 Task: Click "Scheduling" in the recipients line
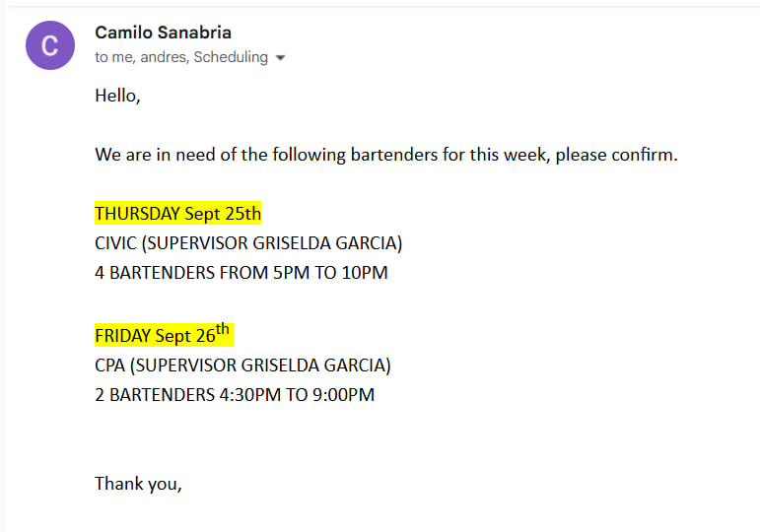point(231,57)
